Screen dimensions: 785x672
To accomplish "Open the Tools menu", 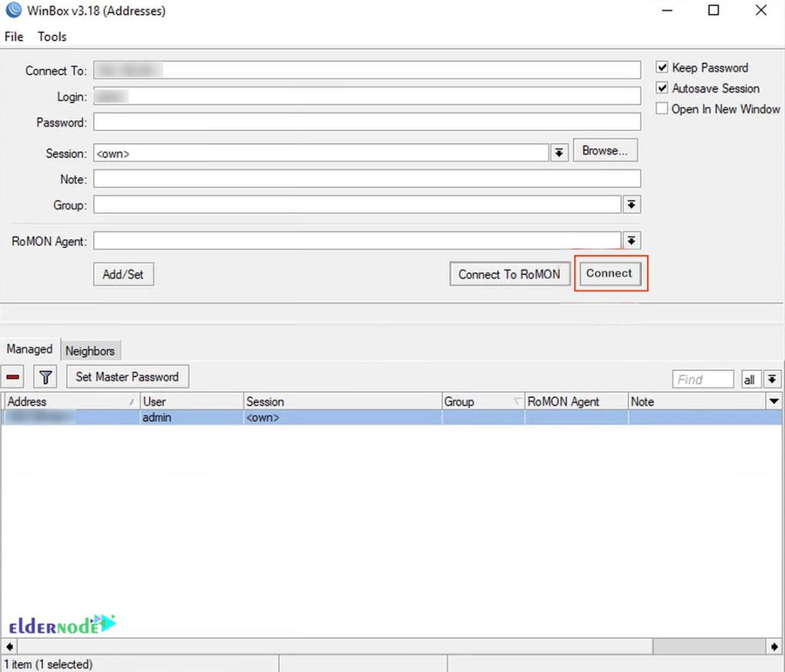I will [52, 37].
